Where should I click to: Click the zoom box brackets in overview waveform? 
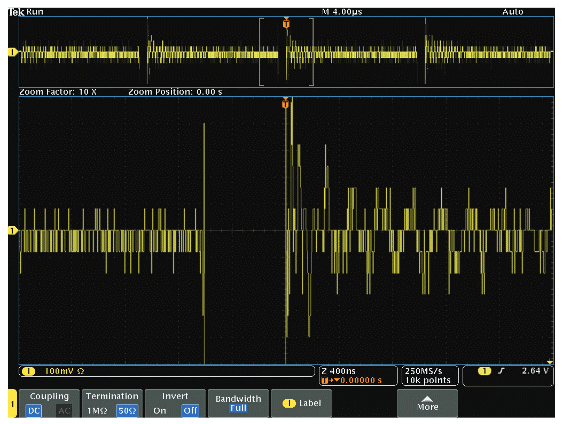(286, 52)
